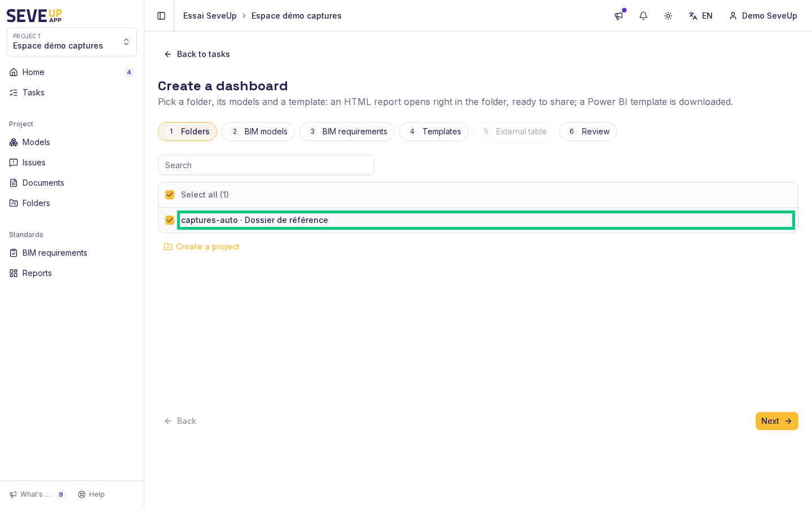Switch theme with the sun icon
Screen dimensions: 812x508
tap(668, 16)
